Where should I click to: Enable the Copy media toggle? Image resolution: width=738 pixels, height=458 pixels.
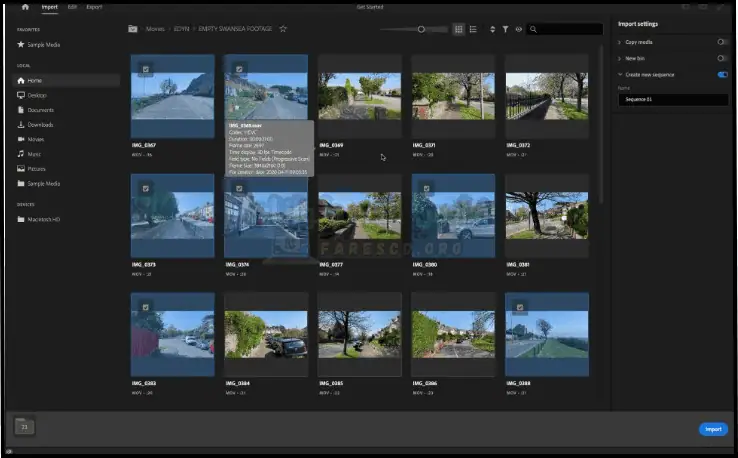click(722, 42)
